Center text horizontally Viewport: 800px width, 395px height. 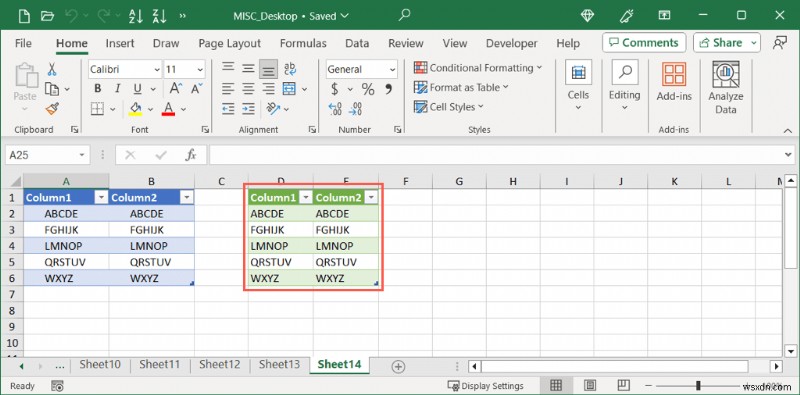click(x=248, y=89)
